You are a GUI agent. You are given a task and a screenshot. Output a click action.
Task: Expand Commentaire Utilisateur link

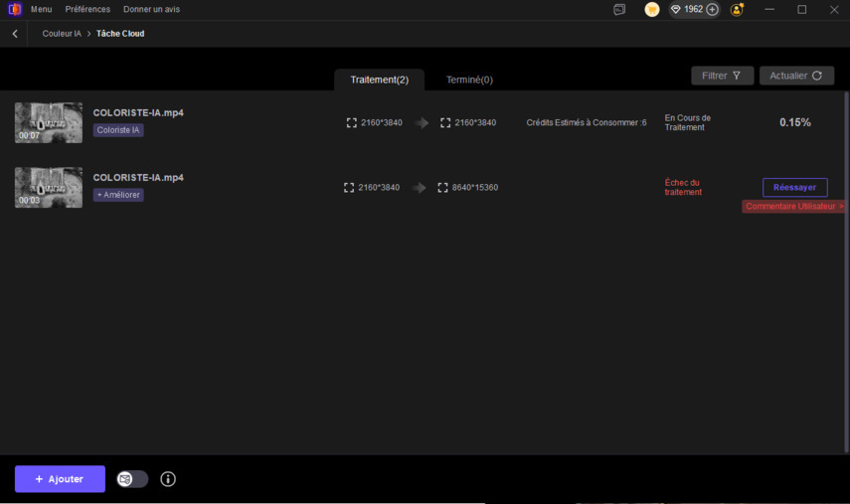click(794, 207)
